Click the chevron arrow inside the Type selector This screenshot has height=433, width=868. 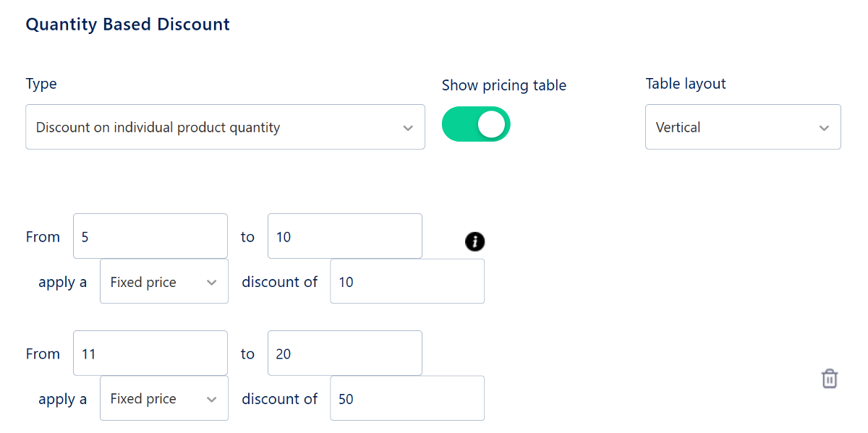[408, 128]
